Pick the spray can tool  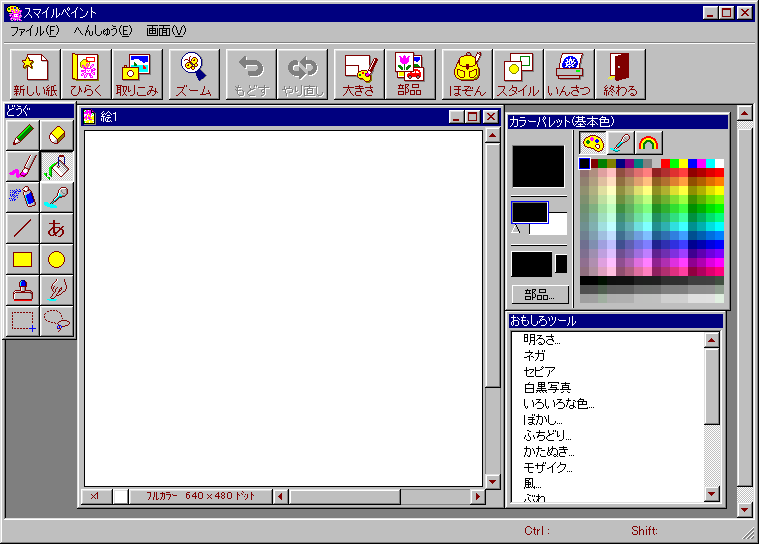pyautogui.click(x=22, y=197)
